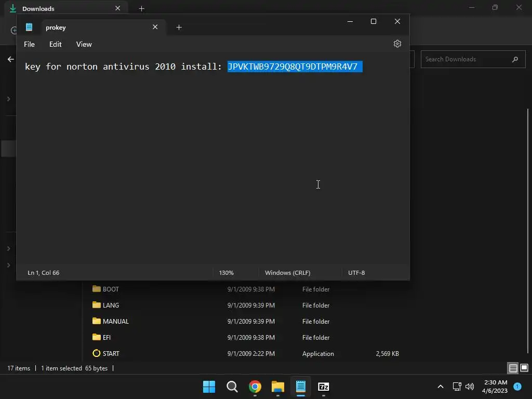
Task: Click the 17 items status text
Action: point(19,368)
